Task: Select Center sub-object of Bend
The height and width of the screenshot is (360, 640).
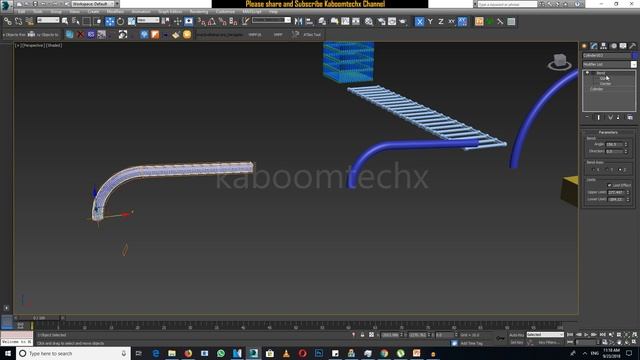Action: 605,84
